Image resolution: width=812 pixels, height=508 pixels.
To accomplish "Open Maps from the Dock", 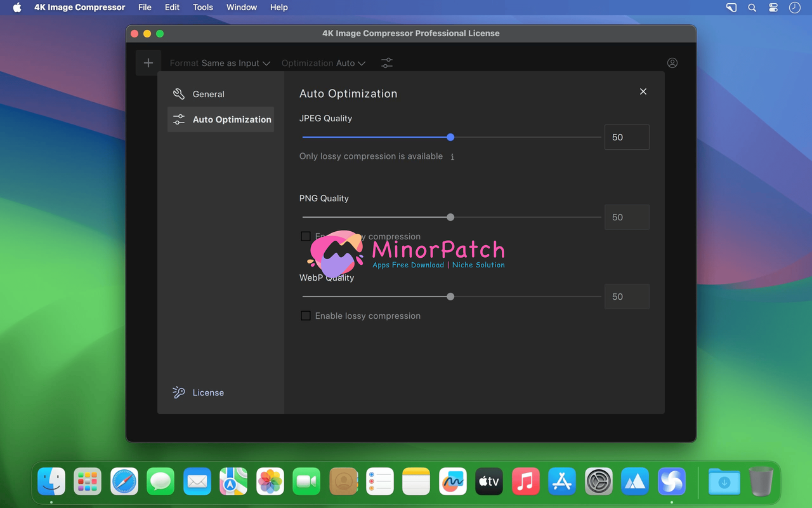I will [x=233, y=481].
